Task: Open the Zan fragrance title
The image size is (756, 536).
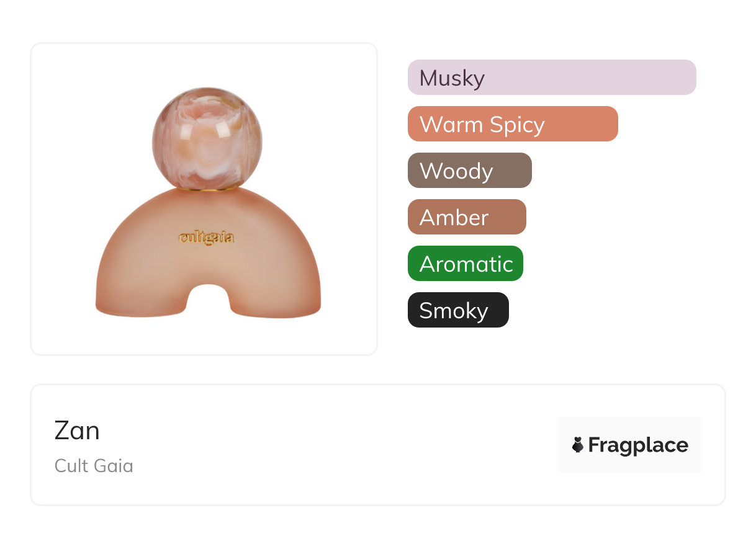Action: point(77,430)
